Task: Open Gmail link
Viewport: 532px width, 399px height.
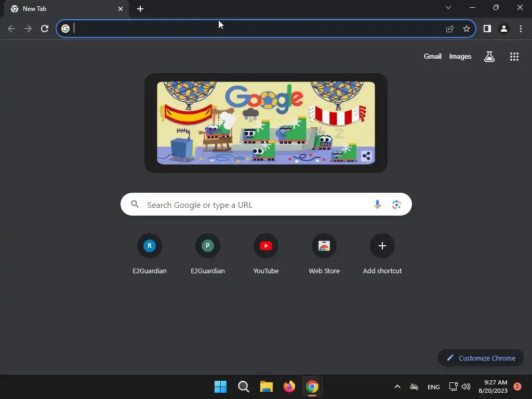Action: coord(432,56)
